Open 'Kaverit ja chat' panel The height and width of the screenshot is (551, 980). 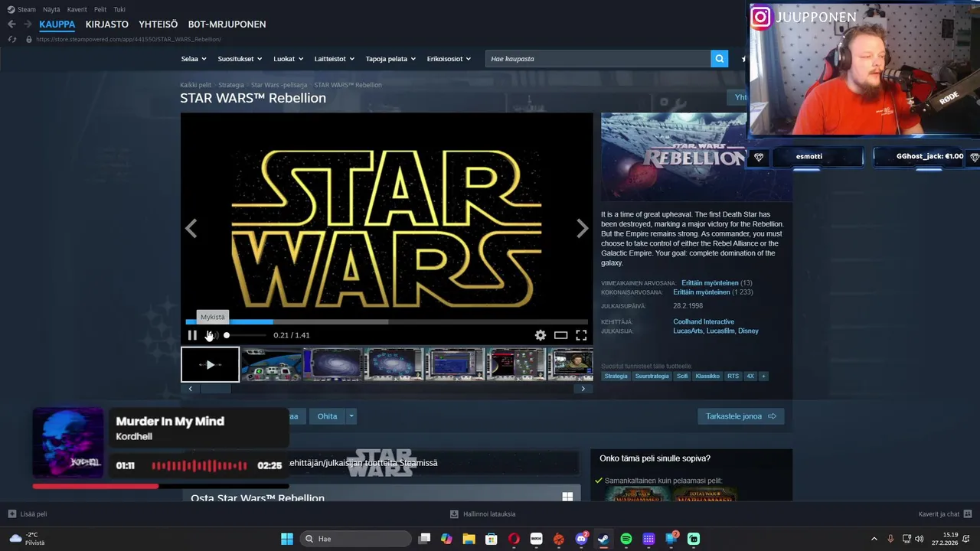point(945,514)
